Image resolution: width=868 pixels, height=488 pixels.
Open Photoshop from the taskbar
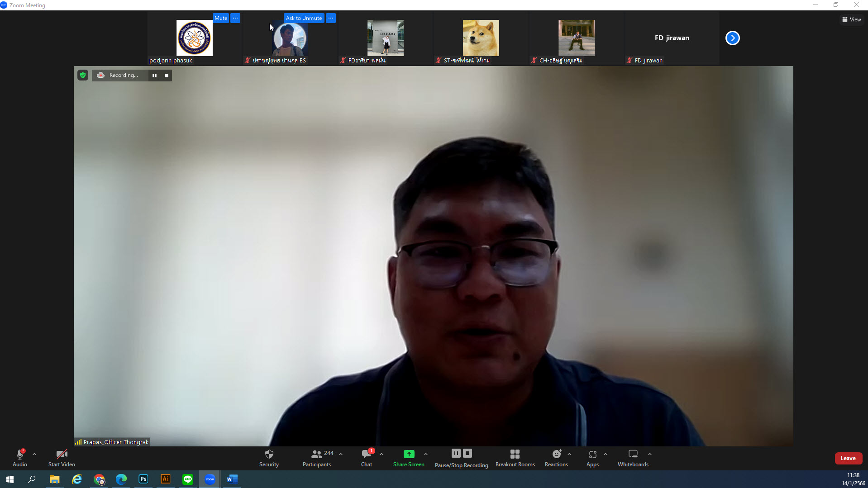[143, 479]
